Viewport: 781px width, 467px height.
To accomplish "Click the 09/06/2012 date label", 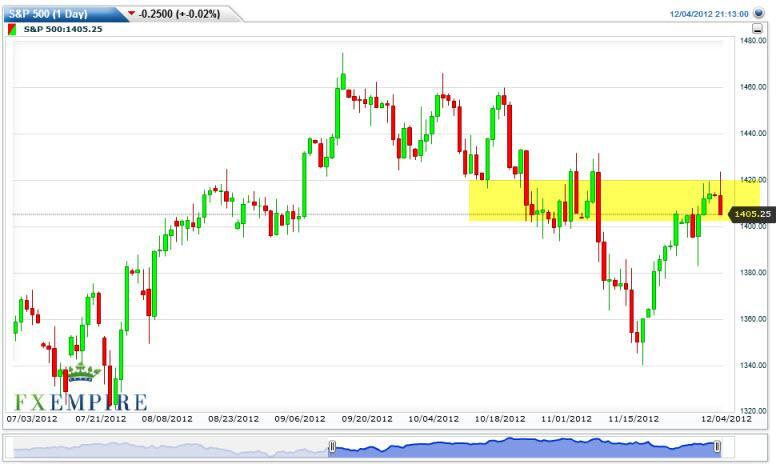I will 300,419.
